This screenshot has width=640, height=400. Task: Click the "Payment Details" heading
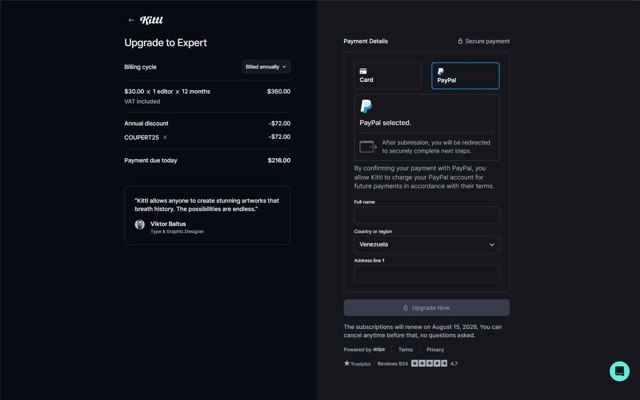click(x=366, y=41)
